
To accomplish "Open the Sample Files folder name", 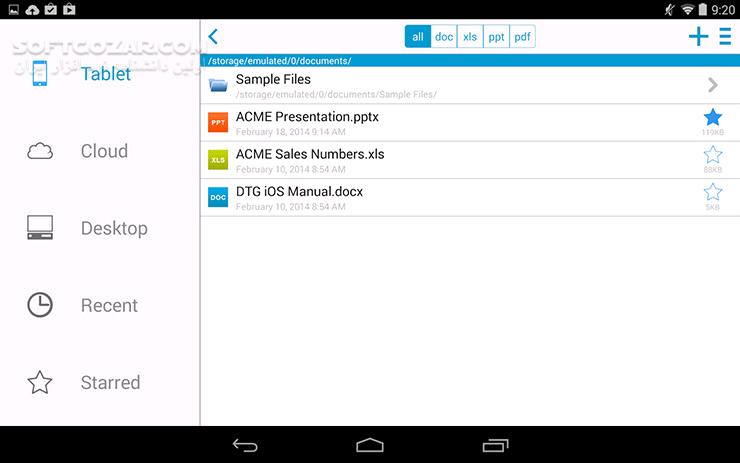I will pos(273,79).
